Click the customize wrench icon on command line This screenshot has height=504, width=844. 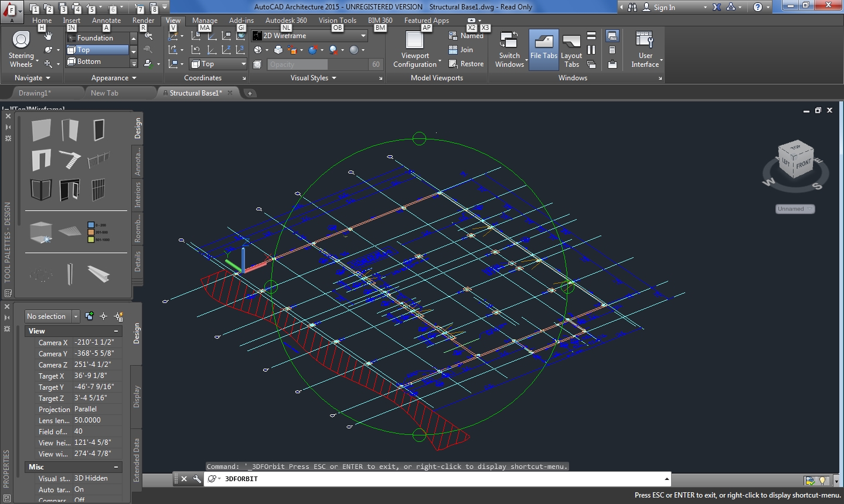click(197, 479)
